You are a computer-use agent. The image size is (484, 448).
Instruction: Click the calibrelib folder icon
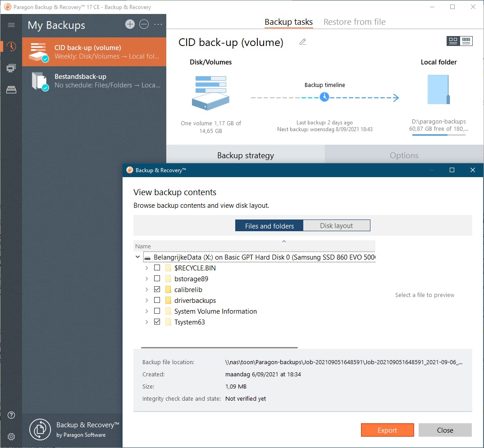click(x=168, y=290)
